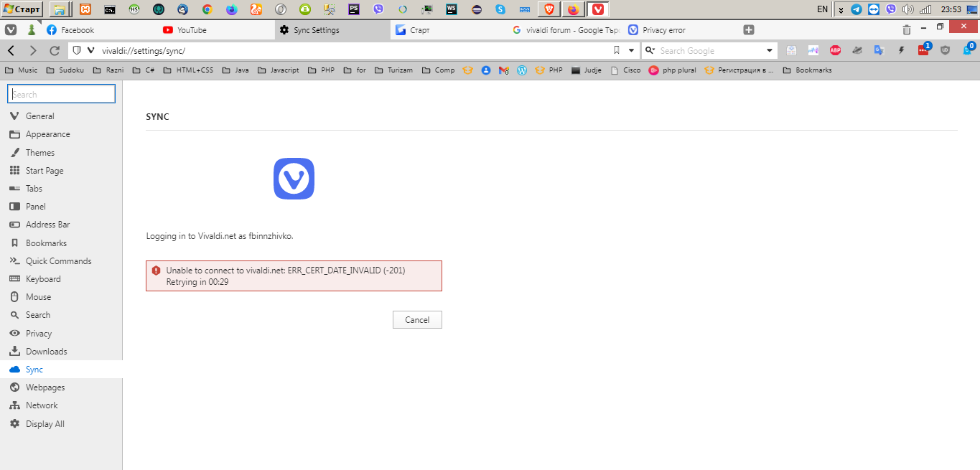Image resolution: width=980 pixels, height=470 pixels.
Task: Open the Privacy settings section
Action: tap(61, 334)
